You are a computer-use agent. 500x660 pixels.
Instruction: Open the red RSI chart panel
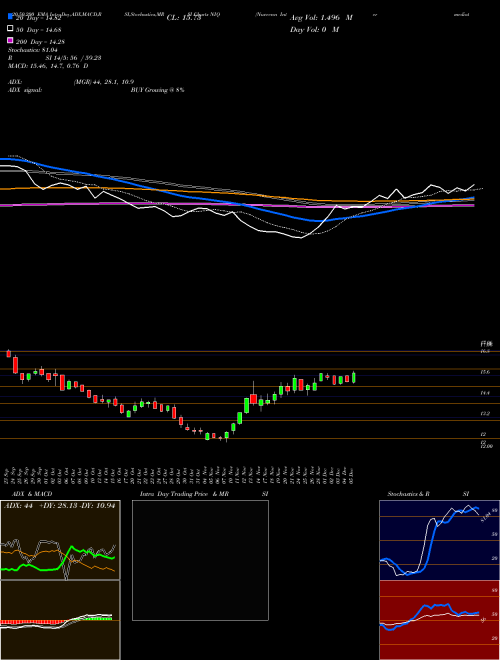pyautogui.click(x=439, y=620)
